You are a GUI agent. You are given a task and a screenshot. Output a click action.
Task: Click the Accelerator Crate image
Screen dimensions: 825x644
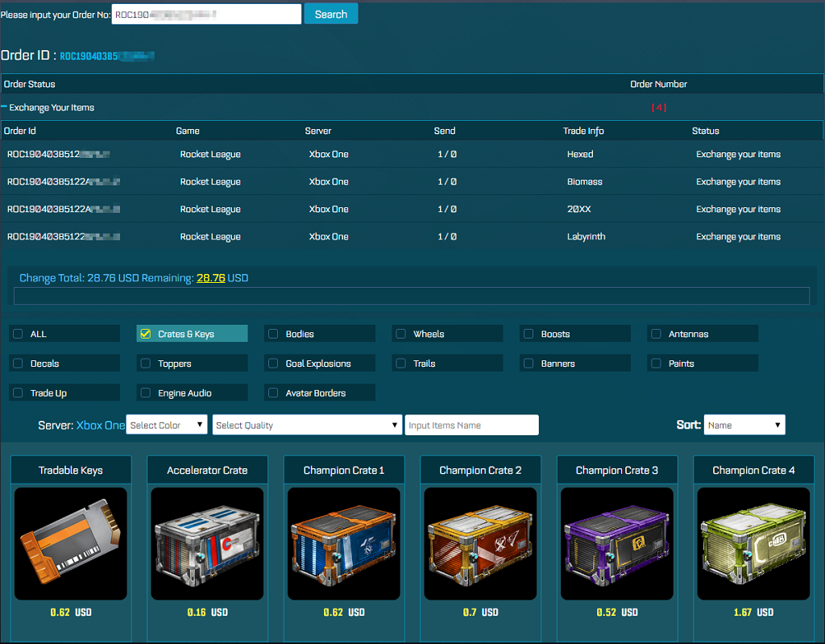(x=207, y=543)
